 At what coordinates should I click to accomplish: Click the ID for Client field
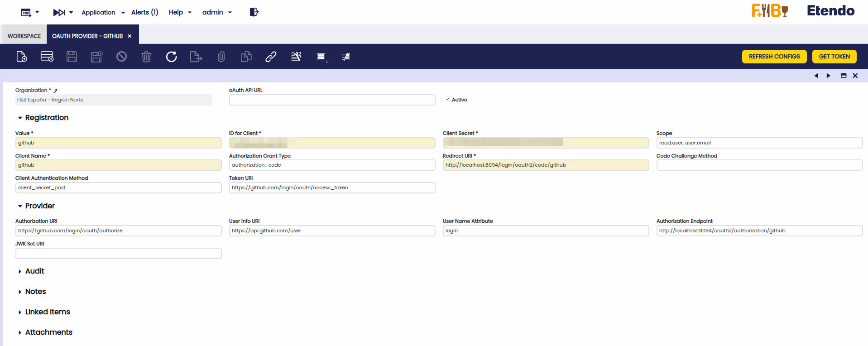(332, 143)
